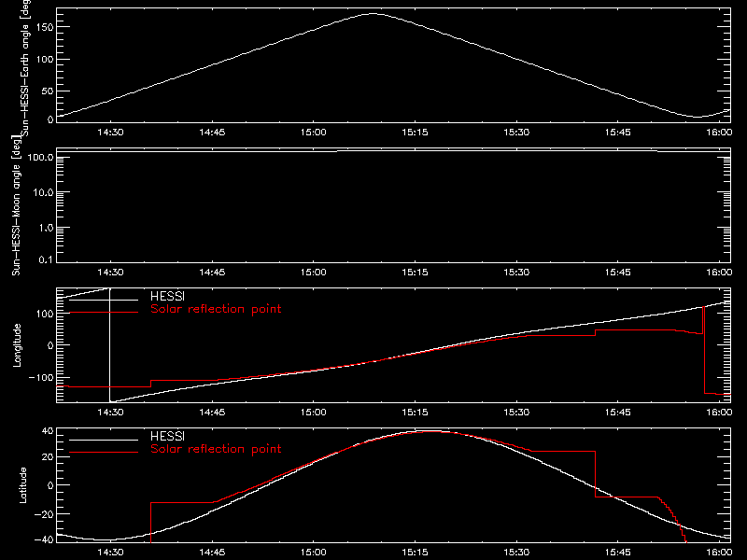Click 16:00 time label below Latitude plot
This screenshot has height=560, width=747.
coord(719,552)
